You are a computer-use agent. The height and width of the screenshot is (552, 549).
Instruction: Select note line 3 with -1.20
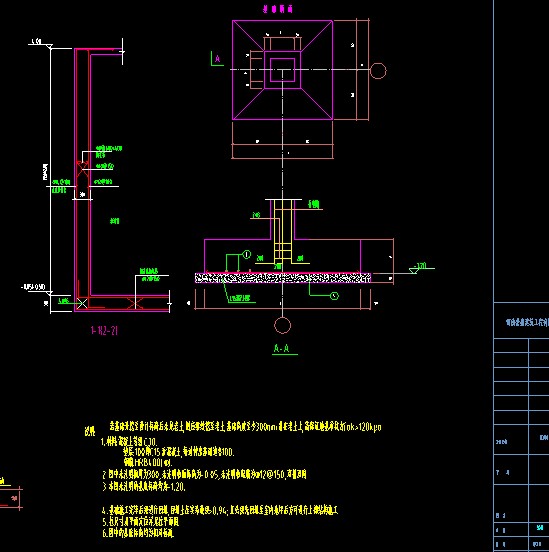click(x=144, y=487)
